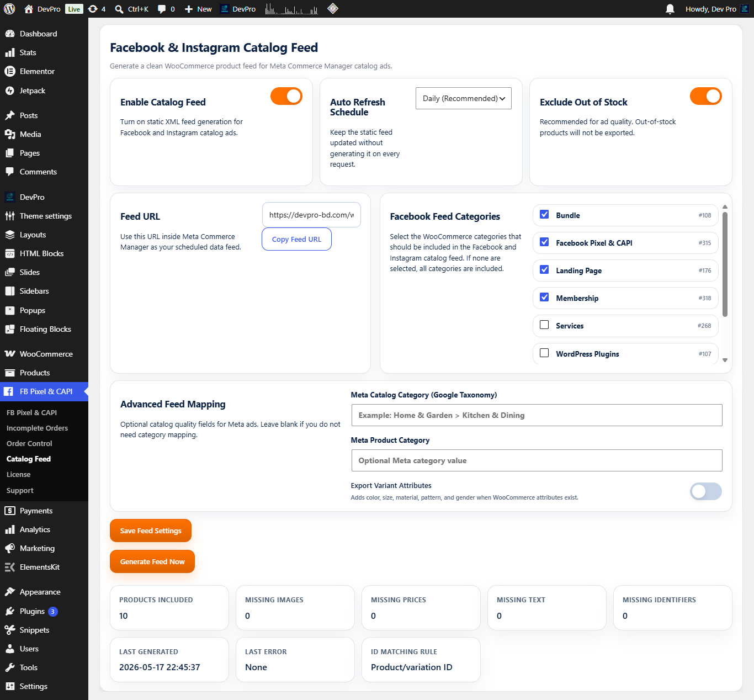Turn off Exclude Out of Stock toggle
This screenshot has width=754, height=700.
[x=706, y=96]
